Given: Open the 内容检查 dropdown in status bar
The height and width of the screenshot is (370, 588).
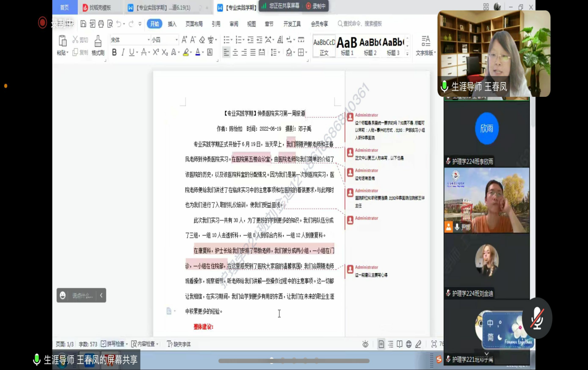Looking at the screenshot, I should [145, 344].
